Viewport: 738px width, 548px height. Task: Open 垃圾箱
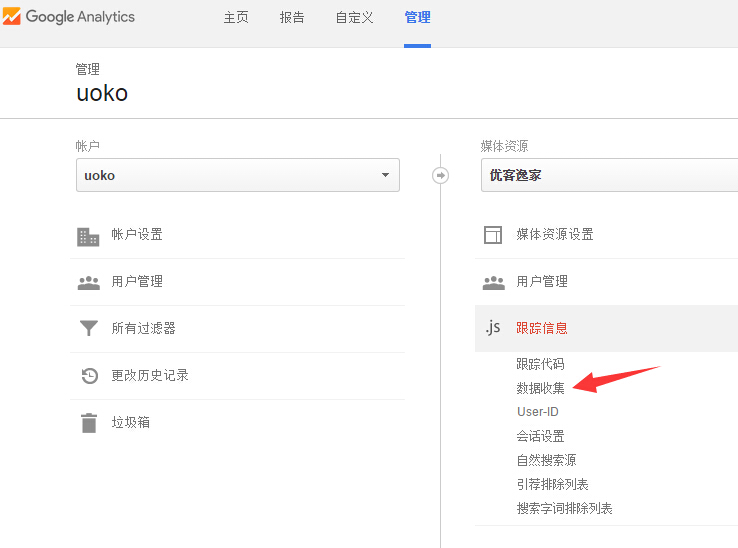pyautogui.click(x=130, y=422)
